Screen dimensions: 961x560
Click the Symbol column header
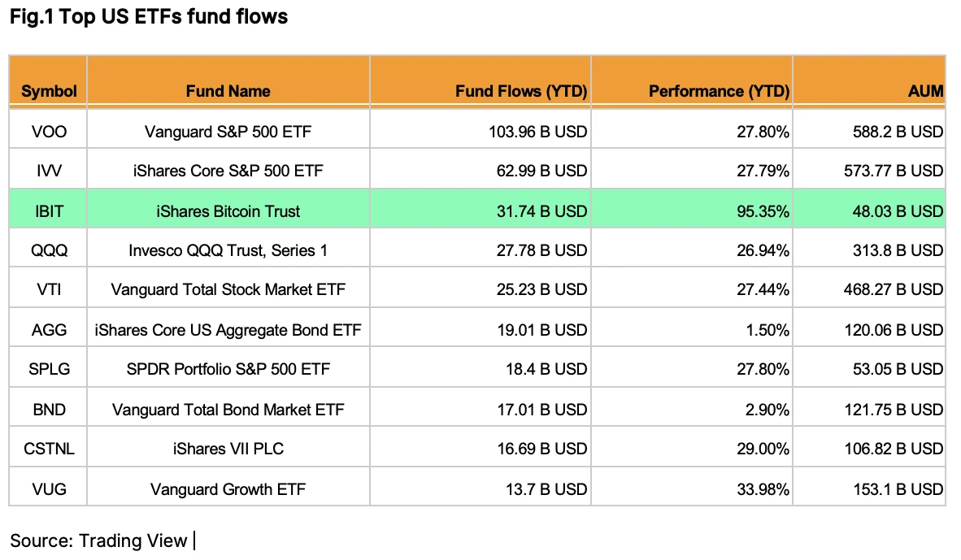[49, 91]
